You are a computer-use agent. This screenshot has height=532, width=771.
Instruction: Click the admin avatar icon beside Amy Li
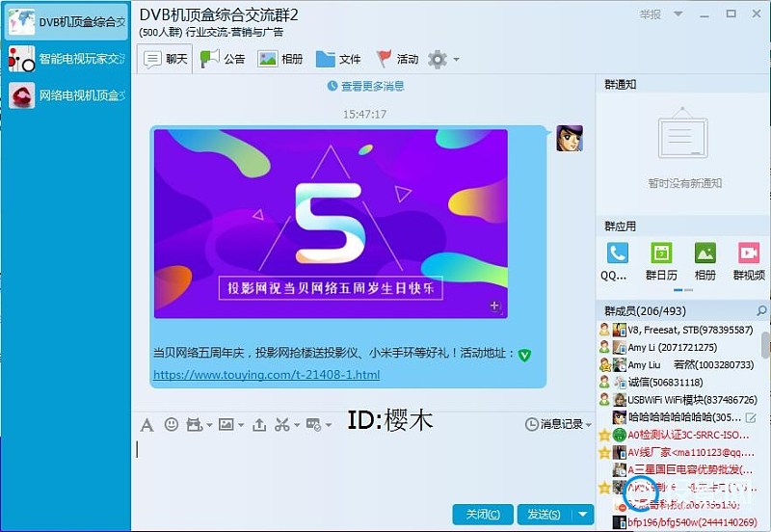tap(604, 347)
